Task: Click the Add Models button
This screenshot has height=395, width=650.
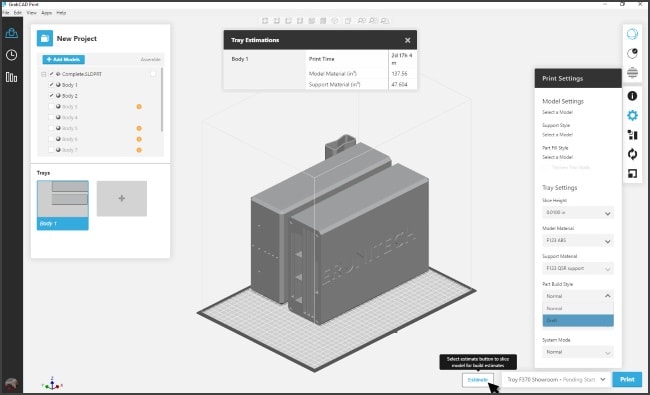Action: point(63,59)
